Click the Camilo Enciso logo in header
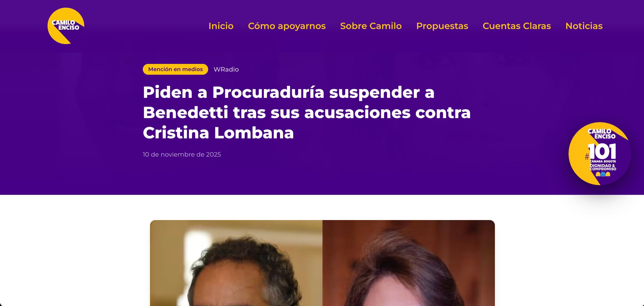Image resolution: width=644 pixels, height=306 pixels. (66, 26)
